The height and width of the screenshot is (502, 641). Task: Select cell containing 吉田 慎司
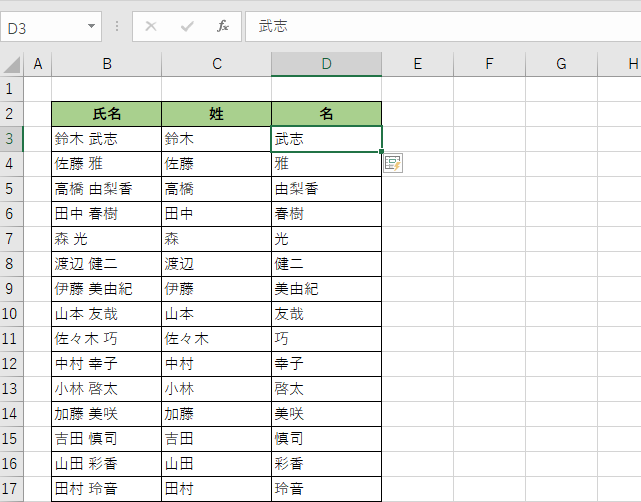point(107,439)
